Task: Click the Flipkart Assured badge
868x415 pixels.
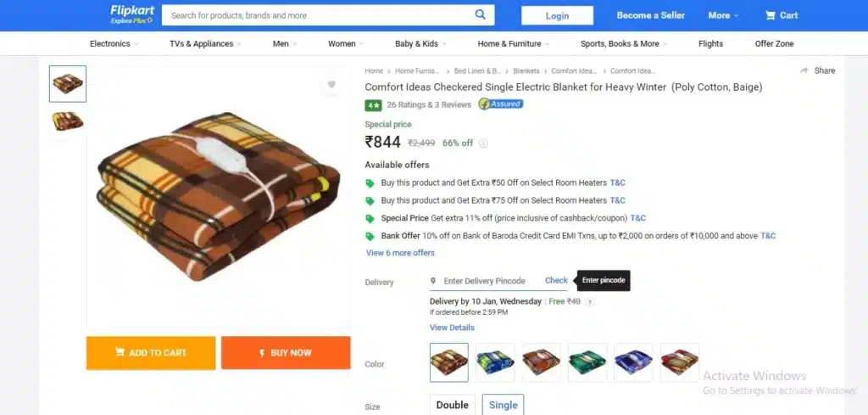Action: click(500, 104)
